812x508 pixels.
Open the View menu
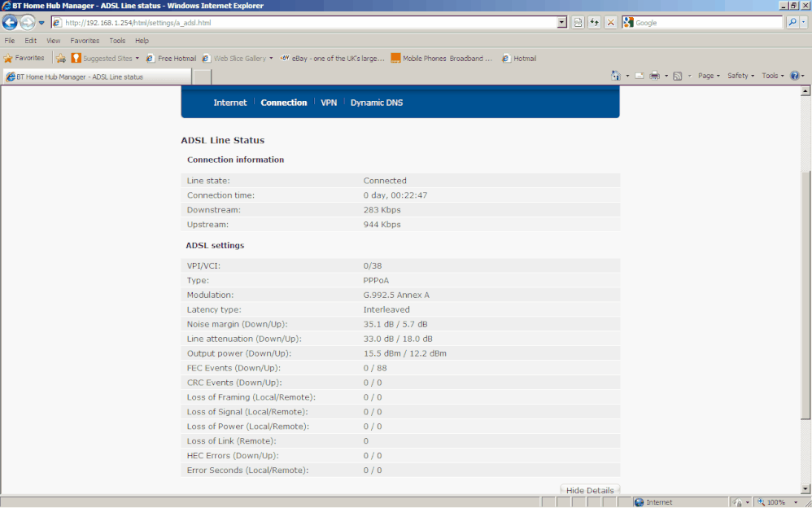click(54, 41)
